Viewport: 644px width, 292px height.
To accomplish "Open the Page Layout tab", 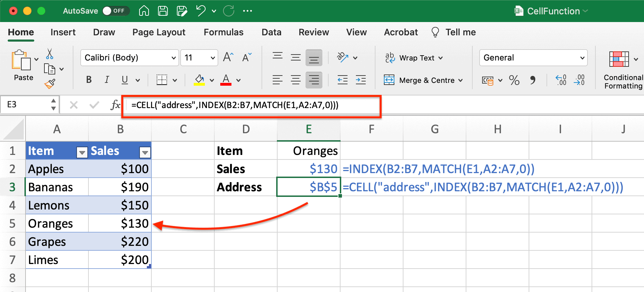I will (x=159, y=32).
